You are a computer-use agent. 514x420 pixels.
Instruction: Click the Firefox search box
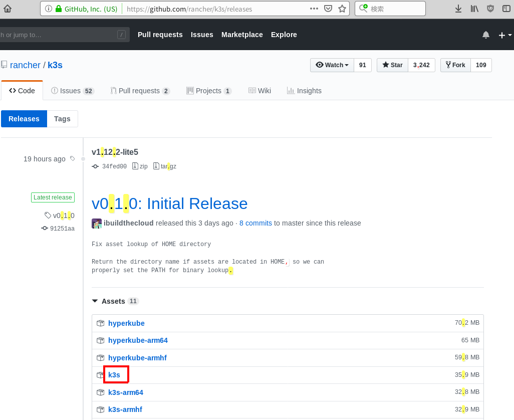(390, 9)
